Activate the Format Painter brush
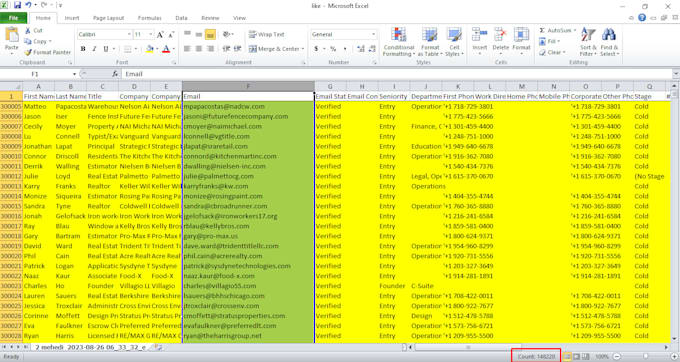680x362 pixels. pos(47,52)
